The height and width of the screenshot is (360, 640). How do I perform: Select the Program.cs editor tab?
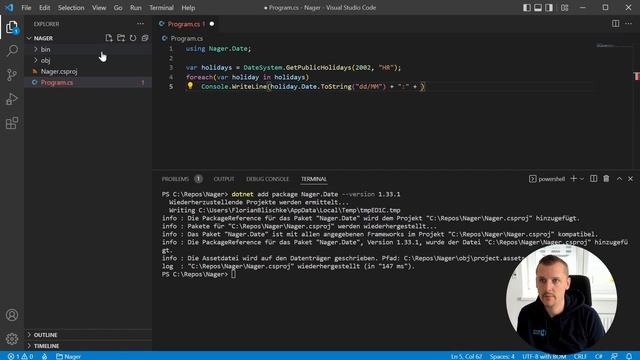pos(186,24)
